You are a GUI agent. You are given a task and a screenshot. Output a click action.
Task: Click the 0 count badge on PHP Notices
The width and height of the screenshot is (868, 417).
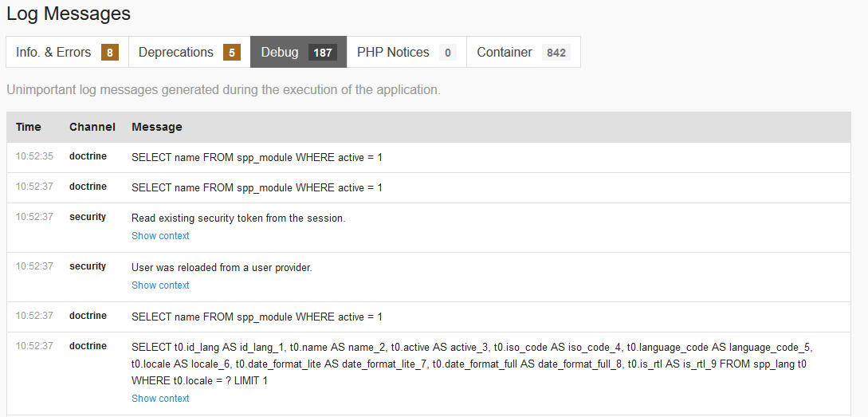[x=448, y=53]
